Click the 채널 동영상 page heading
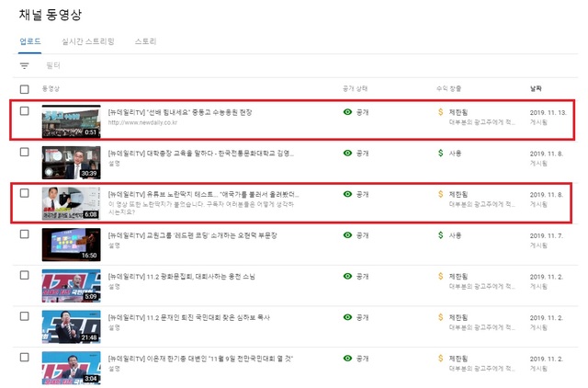 51,15
